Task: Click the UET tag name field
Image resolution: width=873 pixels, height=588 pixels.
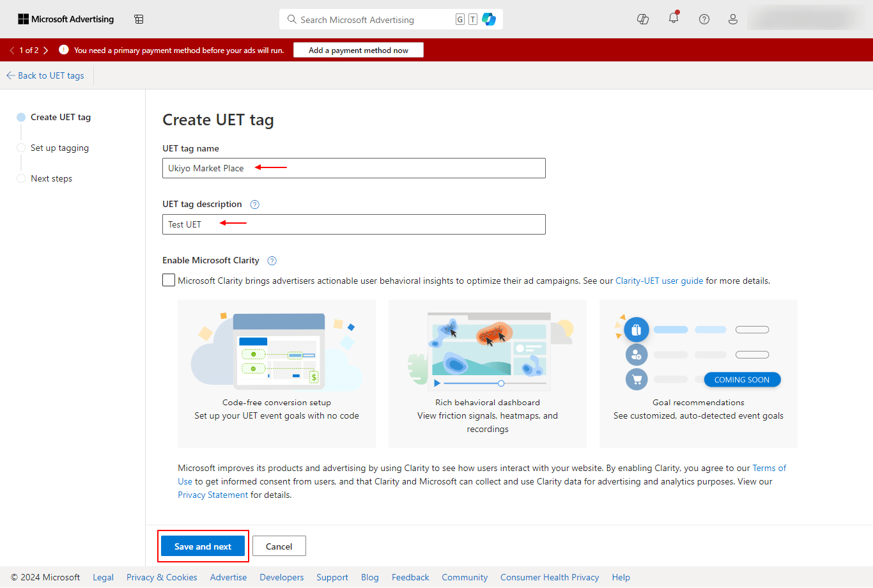Action: pyautogui.click(x=354, y=168)
